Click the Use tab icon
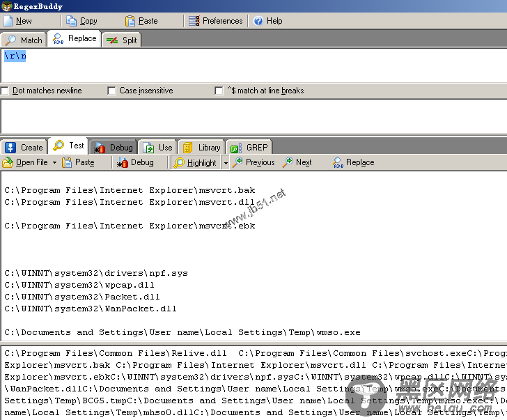507x420 pixels. click(148, 148)
